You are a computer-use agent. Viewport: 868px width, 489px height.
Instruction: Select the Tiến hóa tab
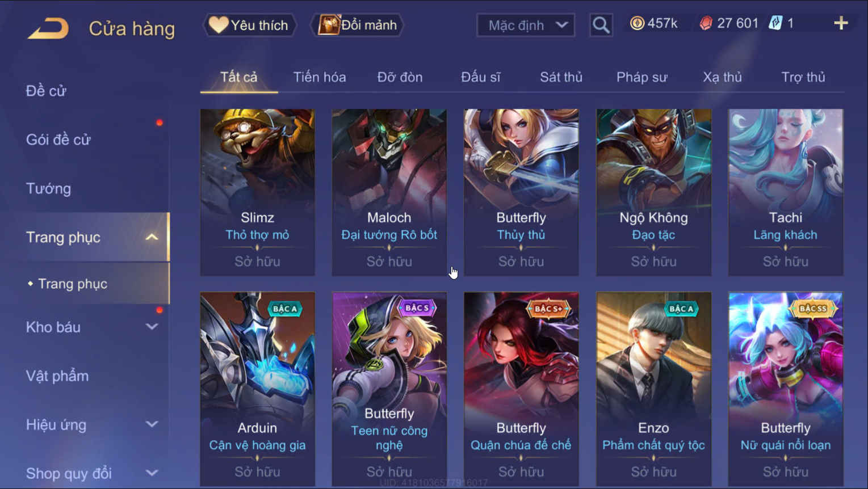click(x=320, y=77)
